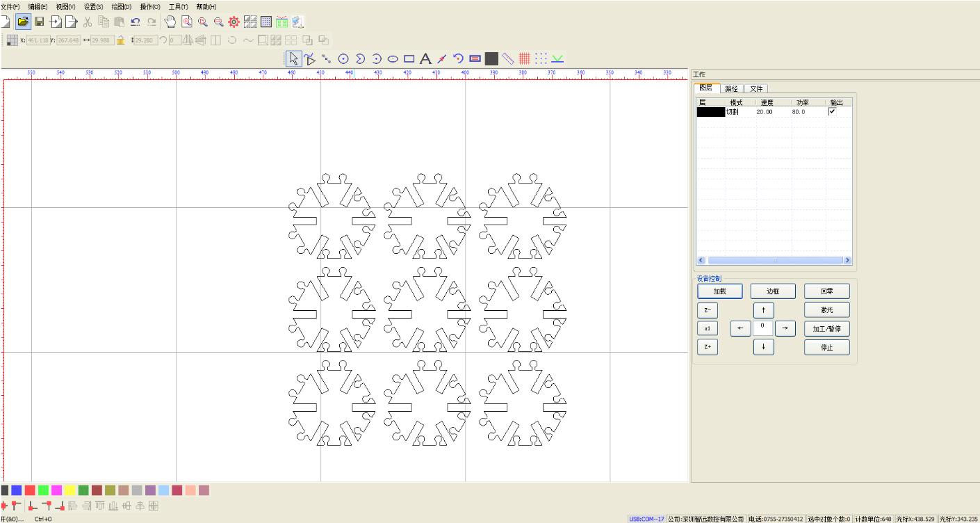Click the Zoom out magnifier icon
The height and width of the screenshot is (523, 980).
[218, 22]
